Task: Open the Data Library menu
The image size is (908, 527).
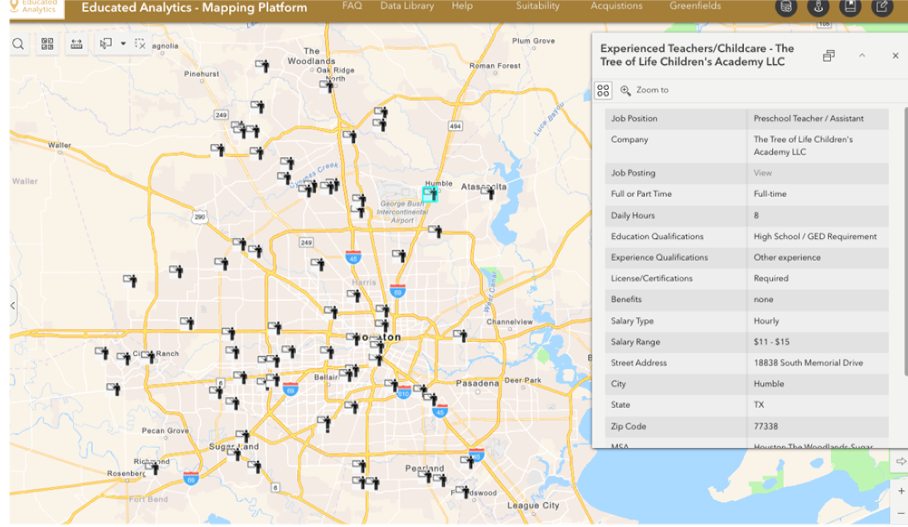Action: (x=407, y=6)
